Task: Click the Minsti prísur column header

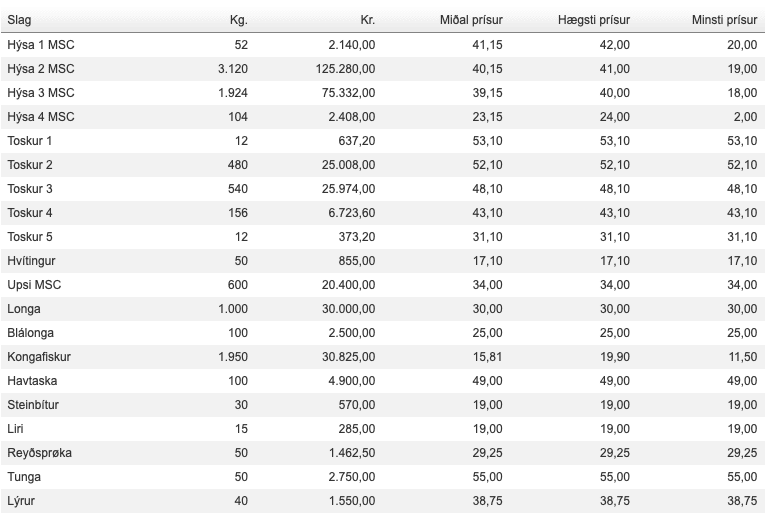Action: coord(724,20)
